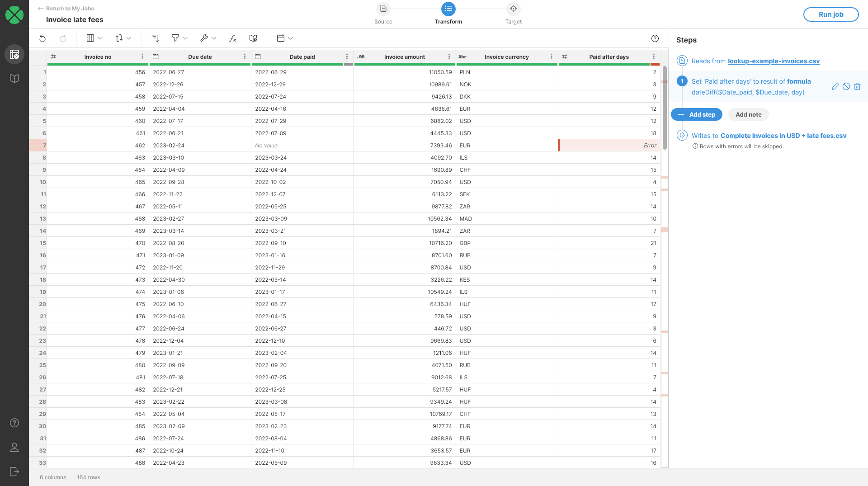Open the Due date column options menu
The image size is (868, 486).
(245, 57)
